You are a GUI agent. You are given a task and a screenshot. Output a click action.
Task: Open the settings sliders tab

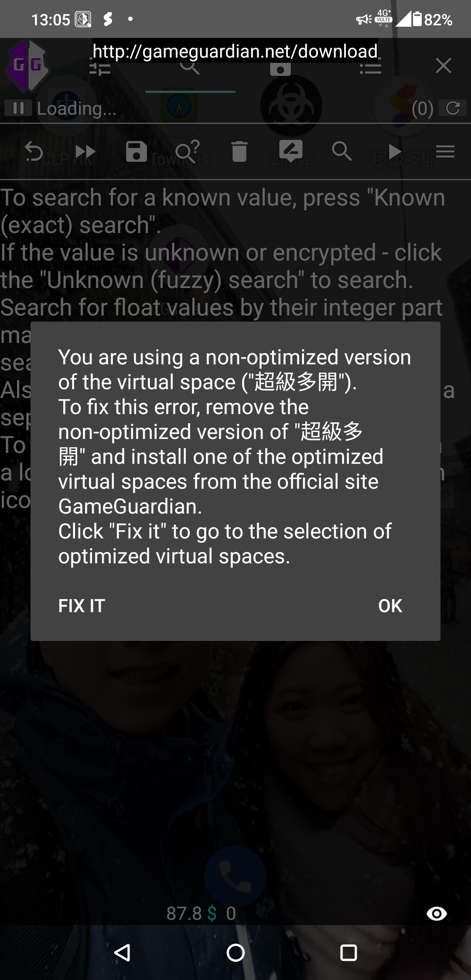(100, 67)
